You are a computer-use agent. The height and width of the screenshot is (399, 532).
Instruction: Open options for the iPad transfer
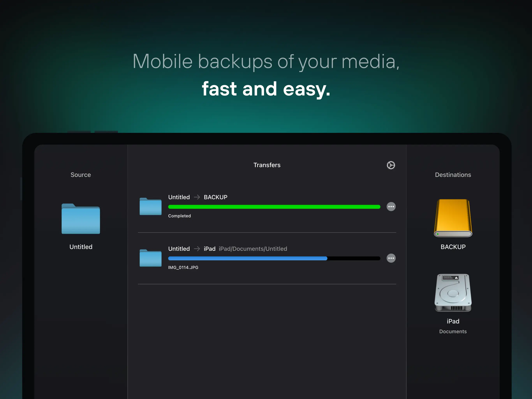tap(391, 258)
